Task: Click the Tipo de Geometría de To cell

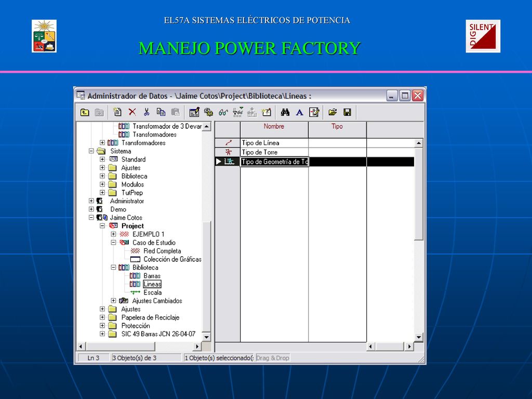Action: point(274,162)
